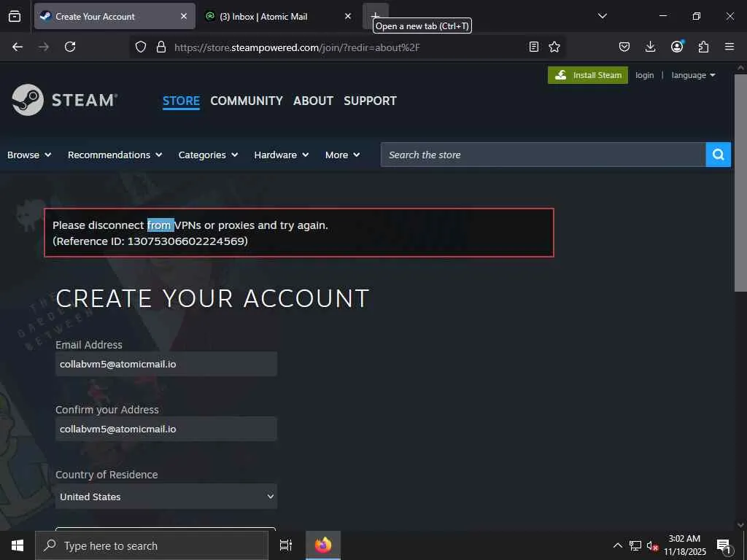Expand the Browse dropdown
747x560 pixels.
click(x=29, y=155)
